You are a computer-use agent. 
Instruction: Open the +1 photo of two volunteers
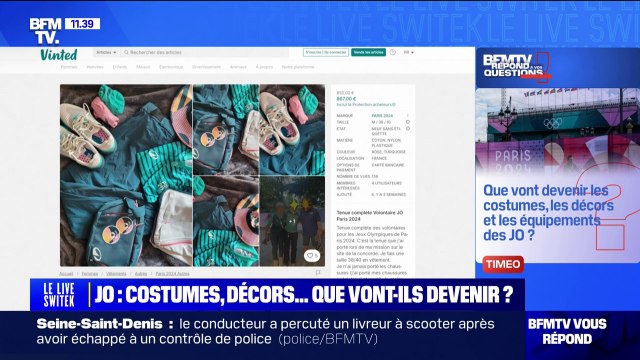tap(292, 221)
